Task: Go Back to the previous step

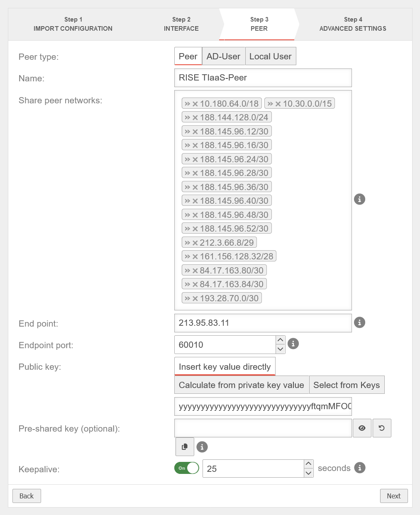Action: [x=27, y=496]
